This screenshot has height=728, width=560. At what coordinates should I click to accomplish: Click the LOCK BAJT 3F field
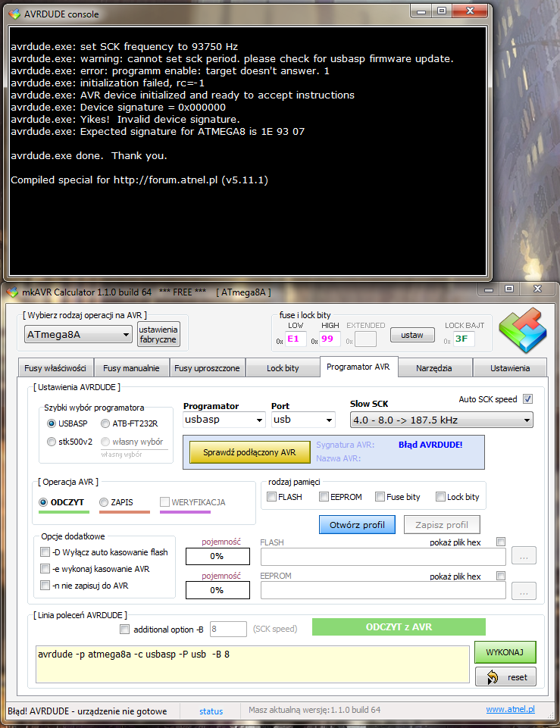[x=464, y=339]
